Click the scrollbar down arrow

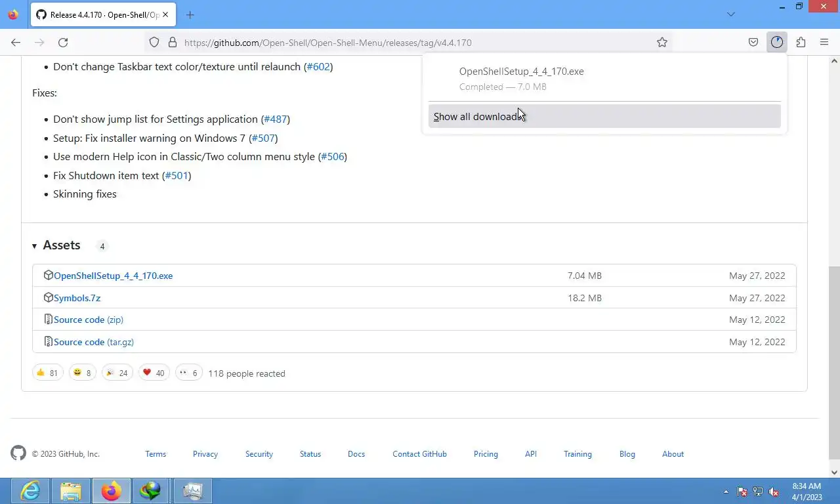click(x=834, y=472)
